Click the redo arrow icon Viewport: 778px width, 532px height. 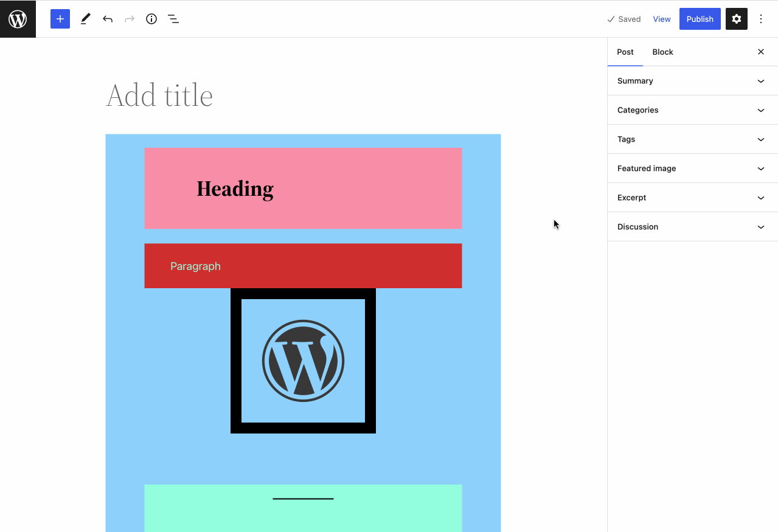click(130, 19)
